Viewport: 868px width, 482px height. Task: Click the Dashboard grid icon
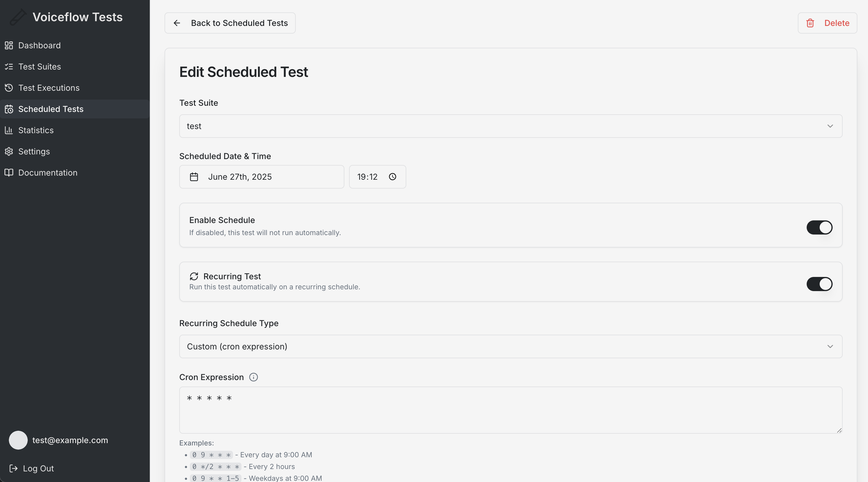tap(9, 45)
